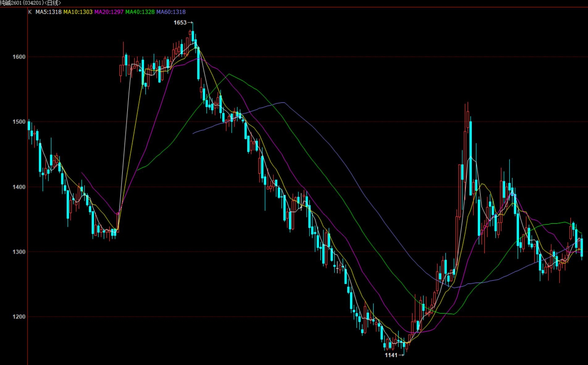Select the MA40:1328 indicator label
The height and width of the screenshot is (365, 588).
pos(140,12)
